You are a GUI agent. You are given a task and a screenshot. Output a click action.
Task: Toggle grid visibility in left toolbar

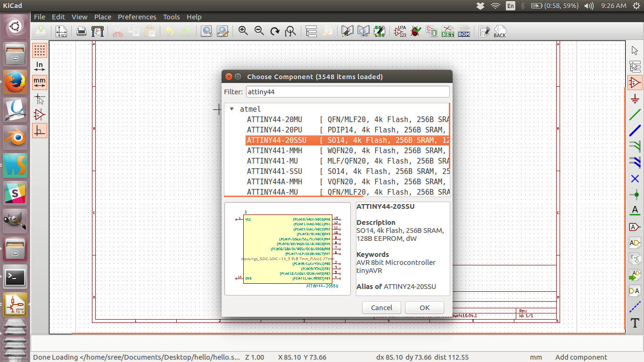click(40, 50)
